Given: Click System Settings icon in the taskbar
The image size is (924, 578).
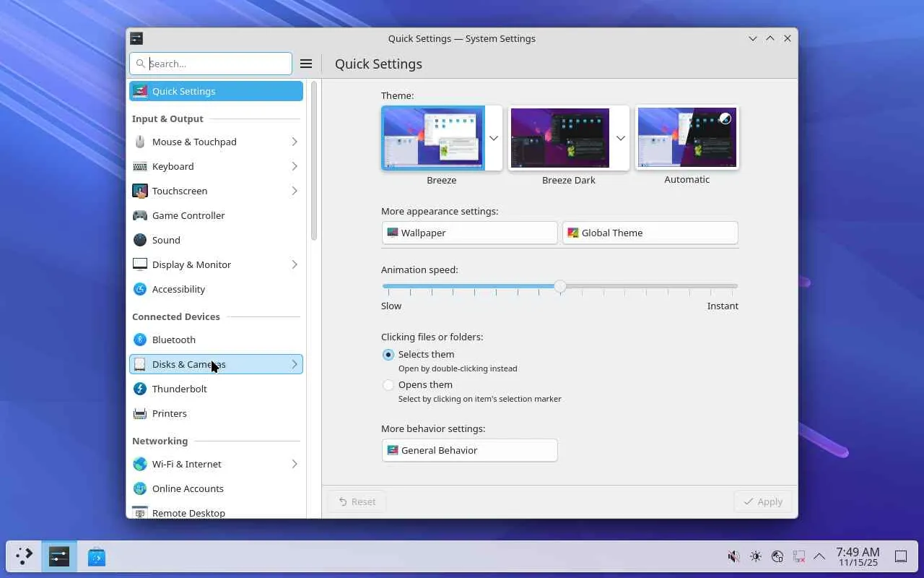Looking at the screenshot, I should (59, 556).
